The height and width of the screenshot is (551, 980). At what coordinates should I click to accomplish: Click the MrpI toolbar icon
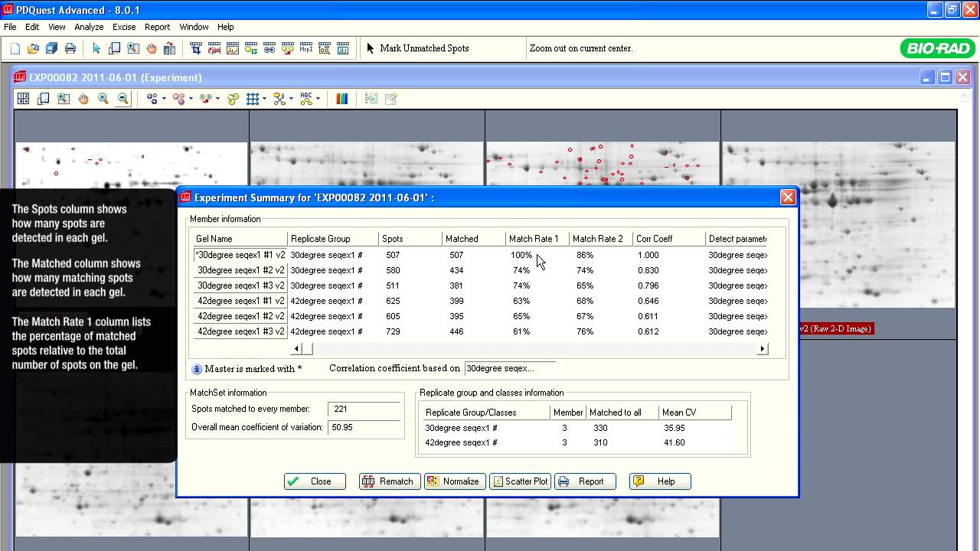pyautogui.click(x=306, y=48)
